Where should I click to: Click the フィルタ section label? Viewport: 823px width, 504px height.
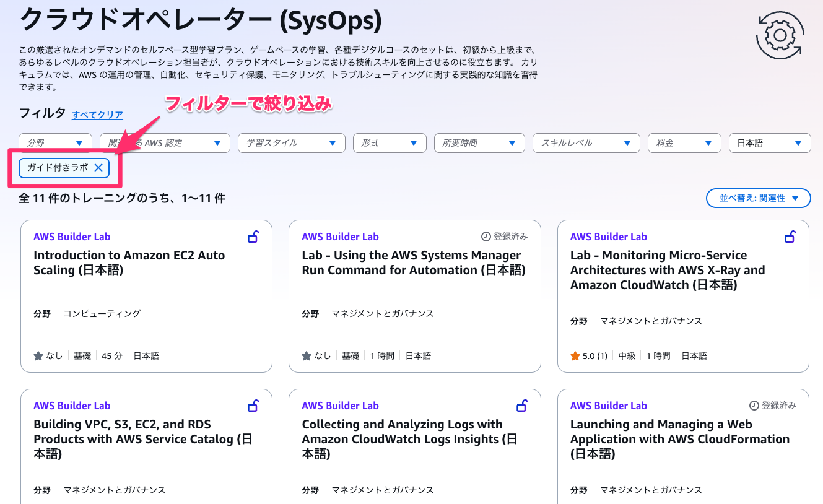[x=42, y=113]
